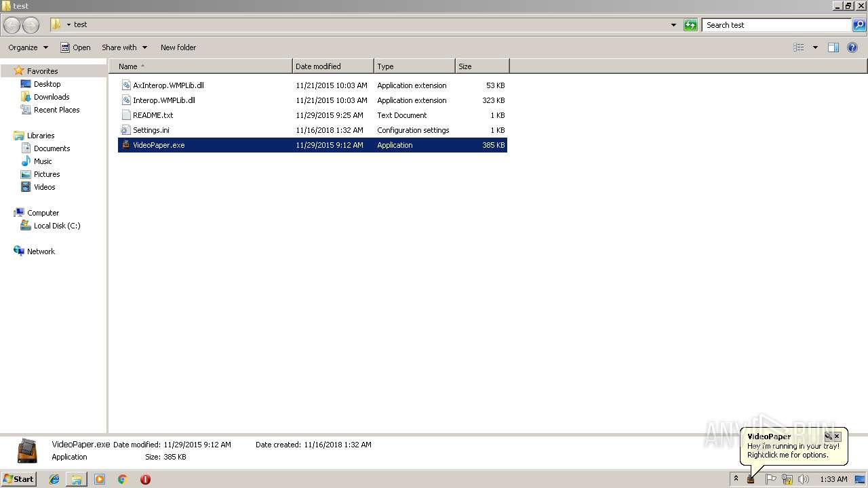Viewport: 868px width, 488px height.
Task: Click the New folder button
Action: 178,47
